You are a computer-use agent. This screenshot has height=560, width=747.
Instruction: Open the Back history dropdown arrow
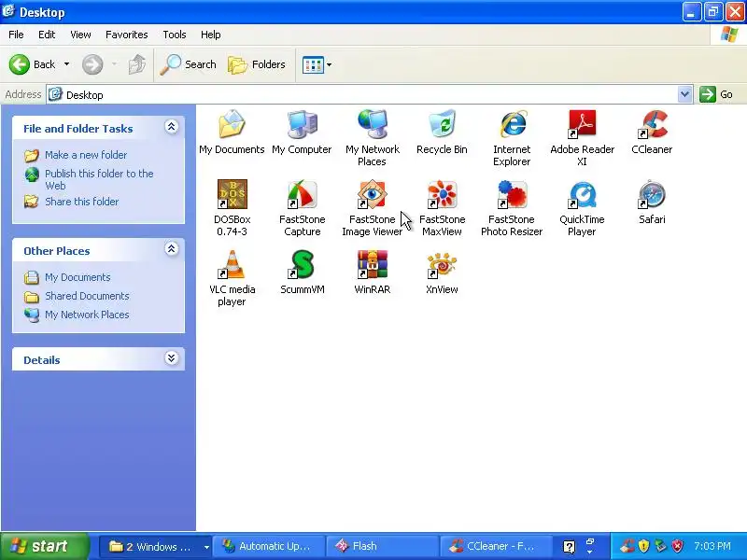[66, 64]
